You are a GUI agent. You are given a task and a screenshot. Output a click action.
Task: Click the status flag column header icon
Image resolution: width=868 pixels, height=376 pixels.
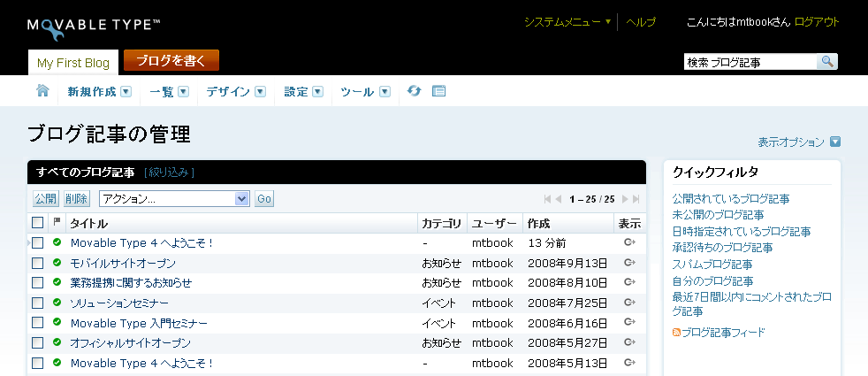click(x=57, y=222)
